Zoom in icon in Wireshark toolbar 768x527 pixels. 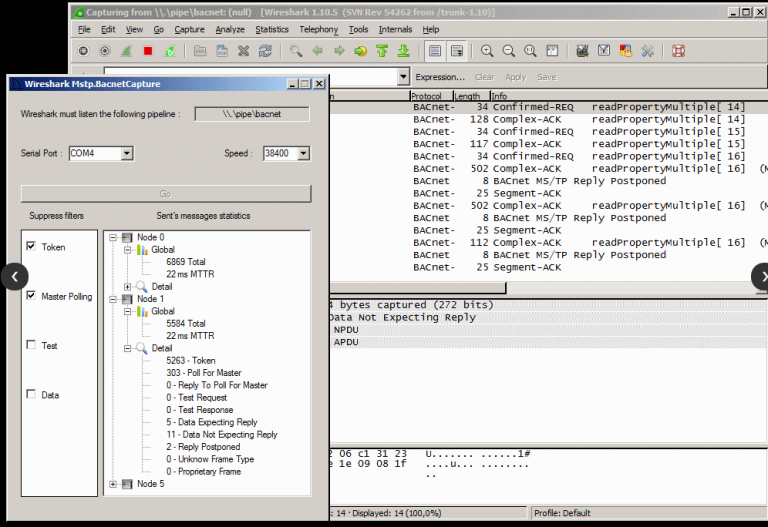tap(487, 51)
